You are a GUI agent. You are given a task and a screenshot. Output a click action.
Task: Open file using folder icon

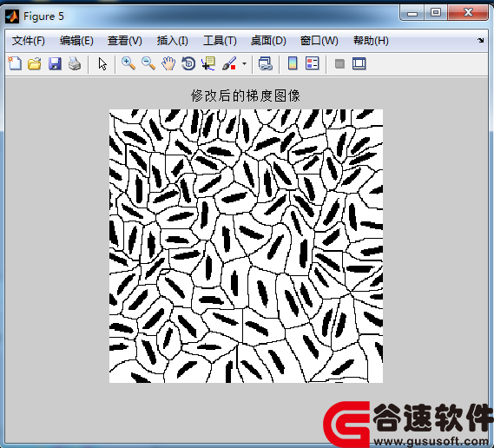pos(35,63)
